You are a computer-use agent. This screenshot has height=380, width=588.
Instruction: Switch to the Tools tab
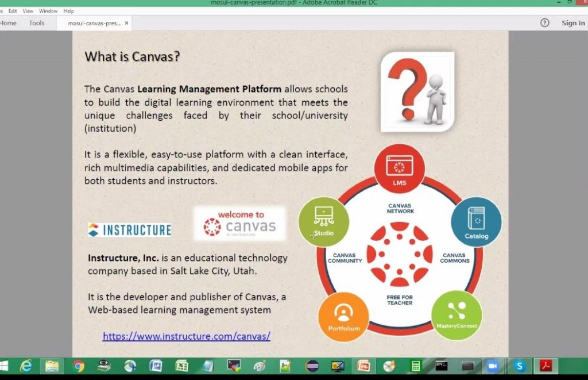(x=37, y=23)
